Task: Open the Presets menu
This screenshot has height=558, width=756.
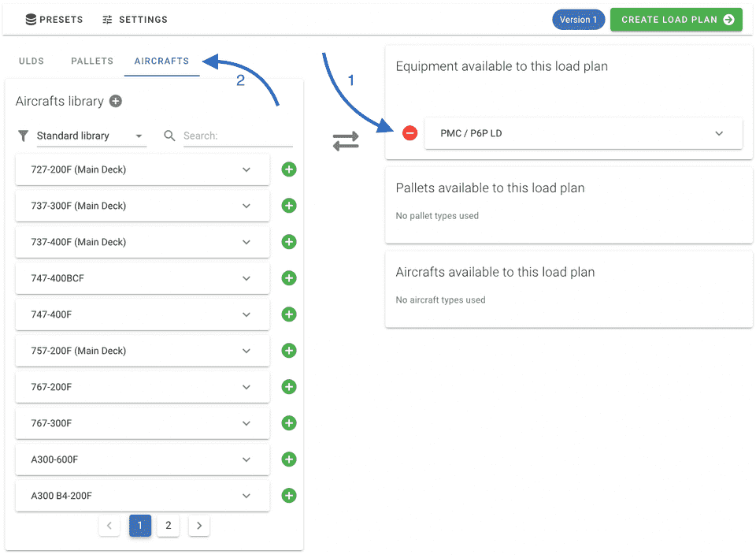Action: pos(54,20)
